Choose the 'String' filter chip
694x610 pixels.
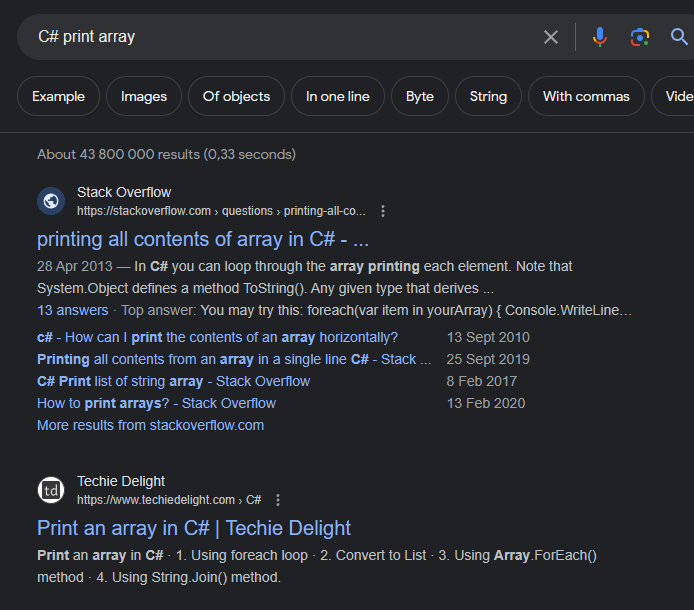tap(488, 96)
